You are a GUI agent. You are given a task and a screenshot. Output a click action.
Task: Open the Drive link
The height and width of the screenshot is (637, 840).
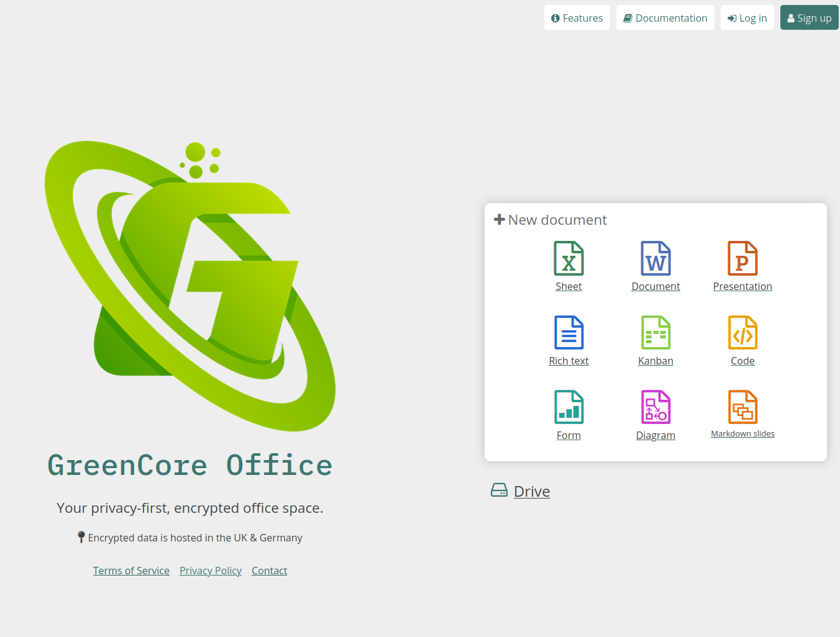[532, 492]
